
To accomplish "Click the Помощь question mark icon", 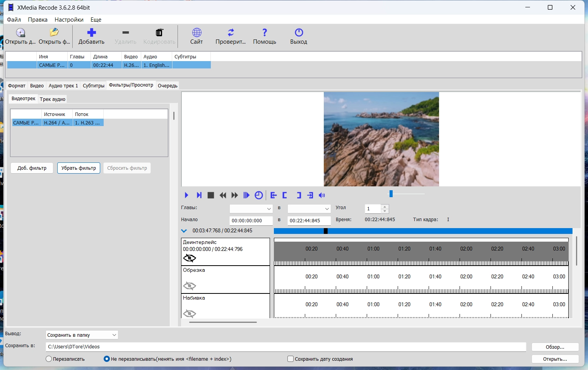I will [x=265, y=32].
